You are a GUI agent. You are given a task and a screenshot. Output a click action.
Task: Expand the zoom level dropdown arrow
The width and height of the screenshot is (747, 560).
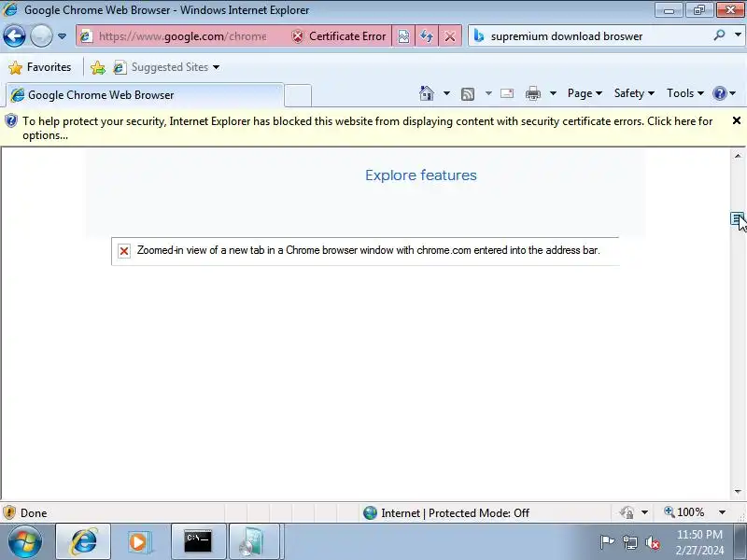point(722,512)
